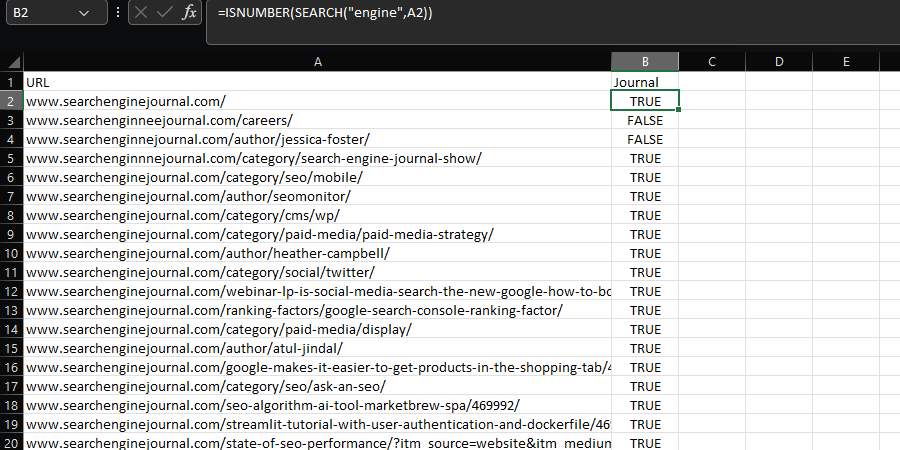Click the streamlit-tutorial-with-user-authentication URL cell

point(317,424)
